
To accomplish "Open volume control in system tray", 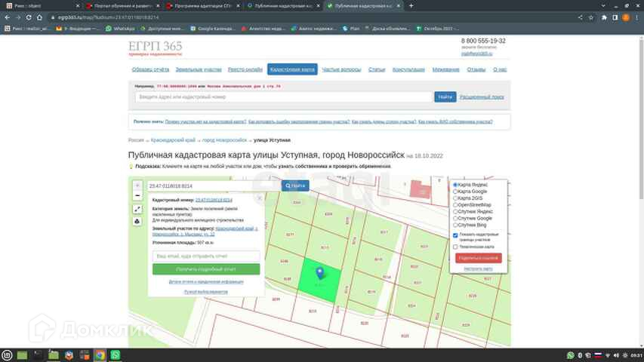I will coord(616,355).
